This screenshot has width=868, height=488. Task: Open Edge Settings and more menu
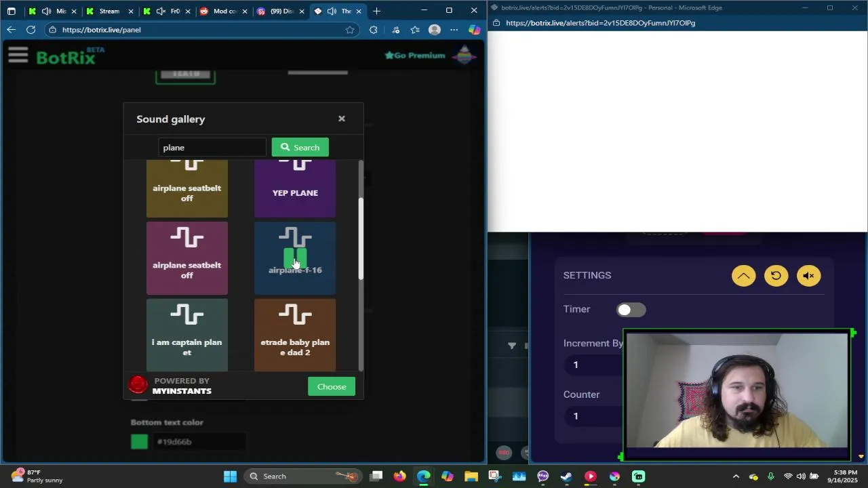(454, 30)
